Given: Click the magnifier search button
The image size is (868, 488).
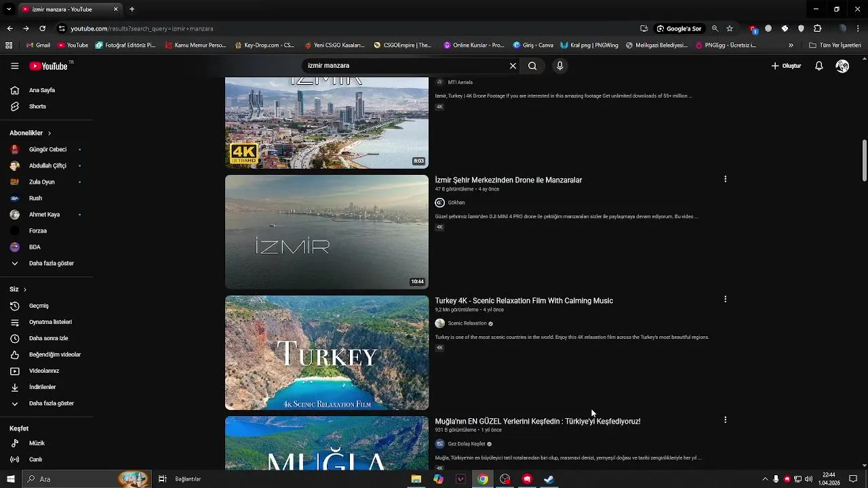Looking at the screenshot, I should [x=532, y=66].
